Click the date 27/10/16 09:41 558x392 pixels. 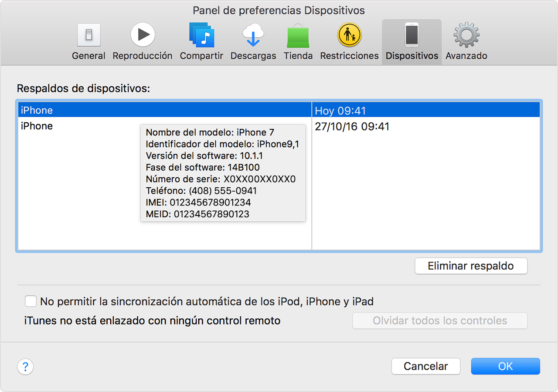point(352,127)
